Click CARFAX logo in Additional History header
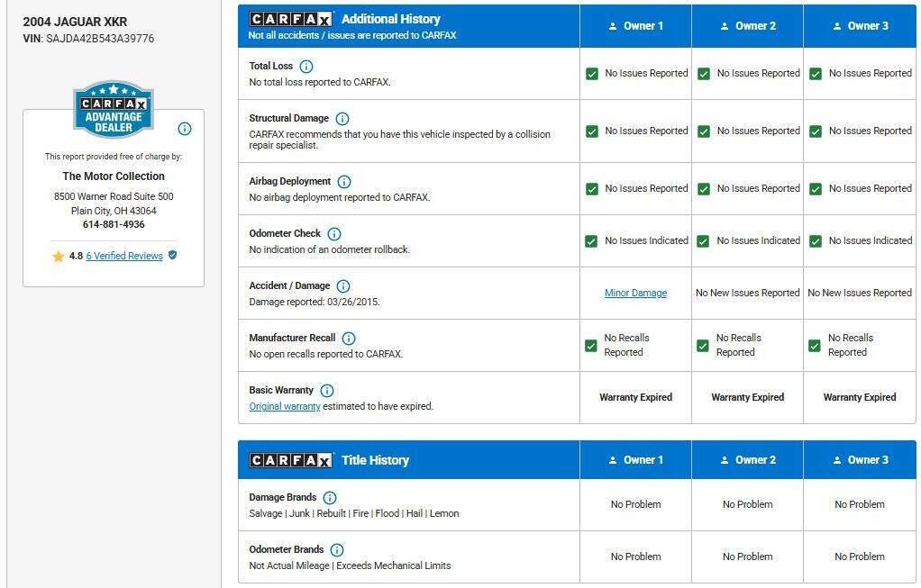This screenshot has height=588, width=921. (290, 20)
